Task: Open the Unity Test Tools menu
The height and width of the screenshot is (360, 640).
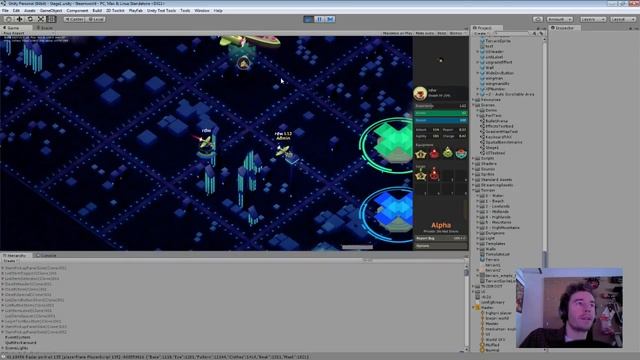Action: pos(162,11)
